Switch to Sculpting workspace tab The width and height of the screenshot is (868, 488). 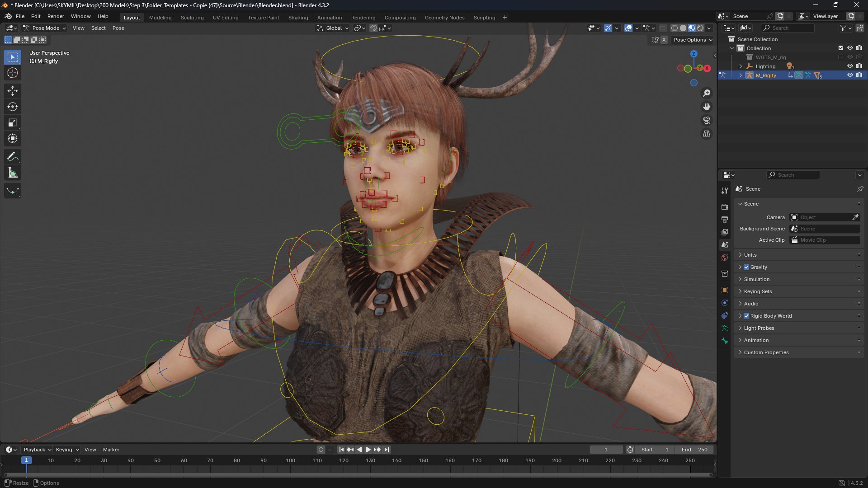coord(192,18)
